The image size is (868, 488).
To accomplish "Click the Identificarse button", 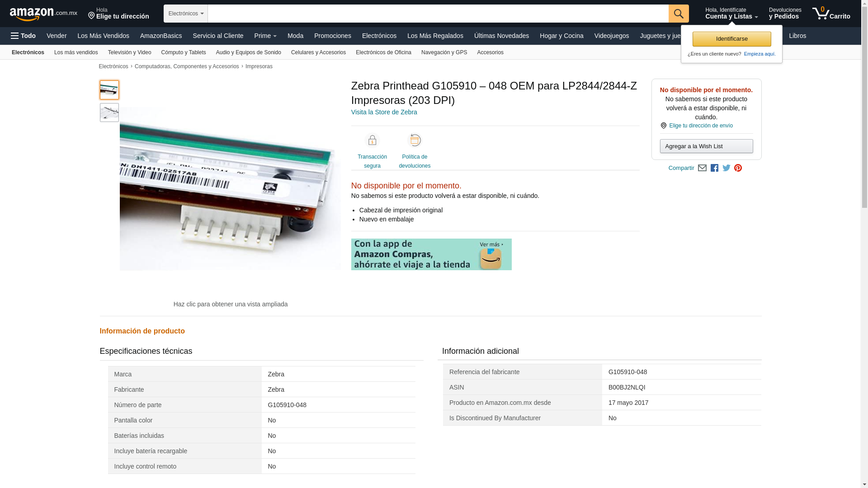I will [x=731, y=39].
